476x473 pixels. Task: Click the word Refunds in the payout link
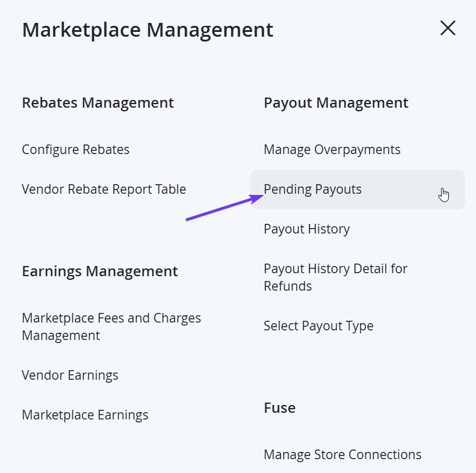coord(288,286)
